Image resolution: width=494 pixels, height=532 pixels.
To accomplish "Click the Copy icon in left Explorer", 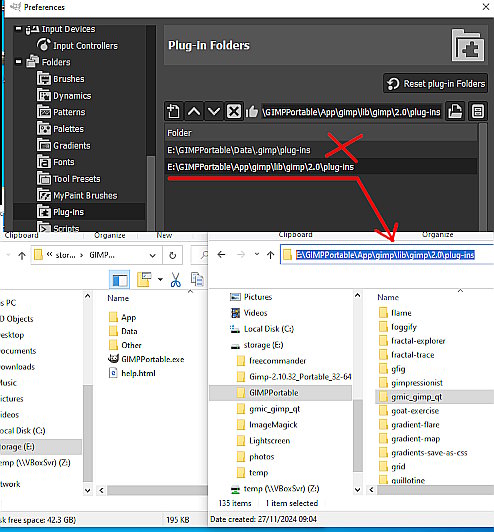I will (x=197, y=279).
